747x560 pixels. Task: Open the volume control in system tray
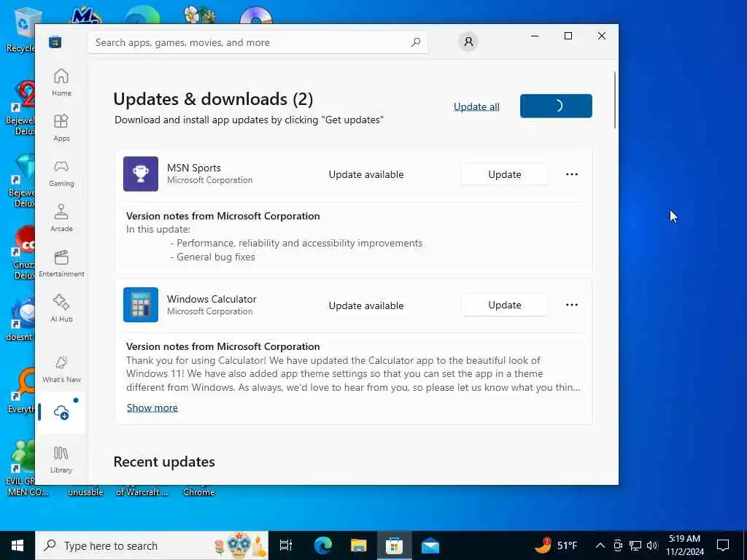(651, 545)
